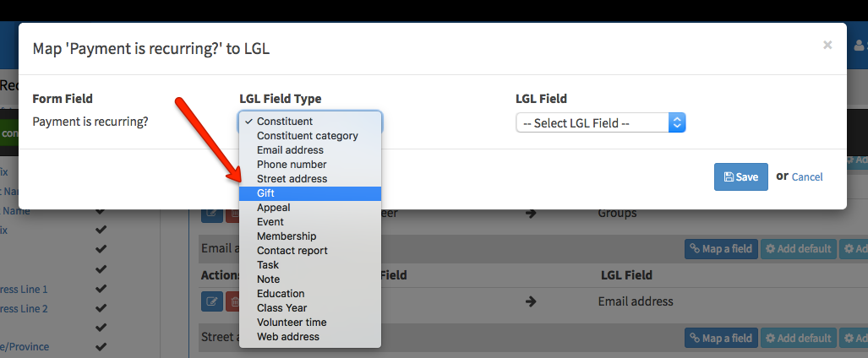Click 'Groups' LGL field text

pyautogui.click(x=617, y=213)
